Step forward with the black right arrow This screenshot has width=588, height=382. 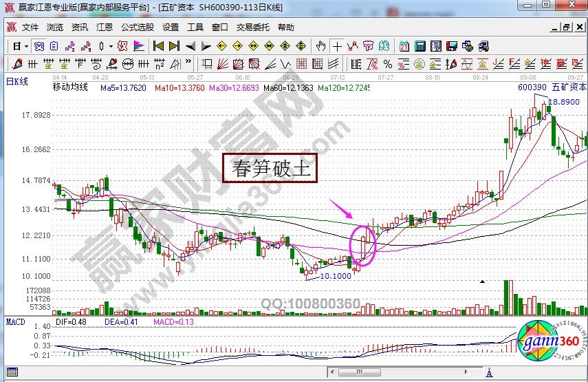pyautogui.click(x=206, y=47)
